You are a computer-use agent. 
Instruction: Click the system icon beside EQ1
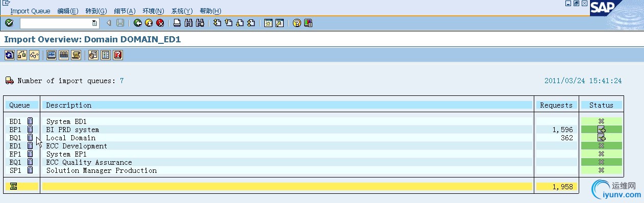click(x=30, y=162)
